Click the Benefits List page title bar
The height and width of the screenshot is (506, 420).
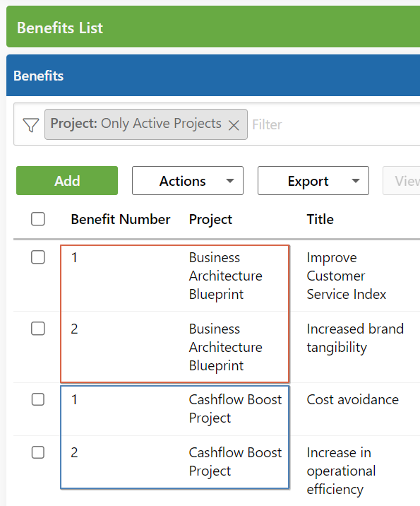coord(213,26)
